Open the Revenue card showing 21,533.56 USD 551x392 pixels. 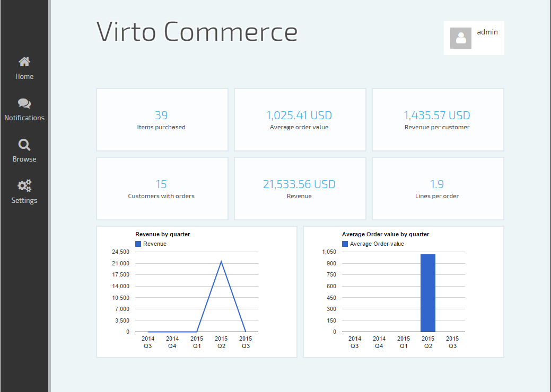pos(300,188)
